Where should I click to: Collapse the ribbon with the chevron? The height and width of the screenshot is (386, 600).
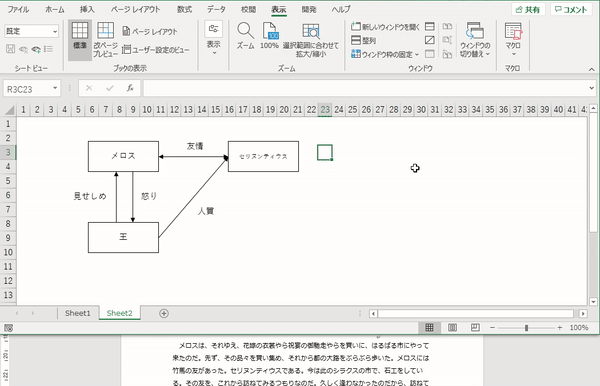tap(592, 69)
